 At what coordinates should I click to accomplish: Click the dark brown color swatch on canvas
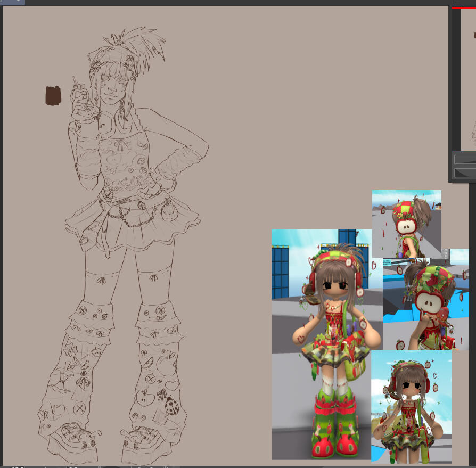tap(53, 96)
